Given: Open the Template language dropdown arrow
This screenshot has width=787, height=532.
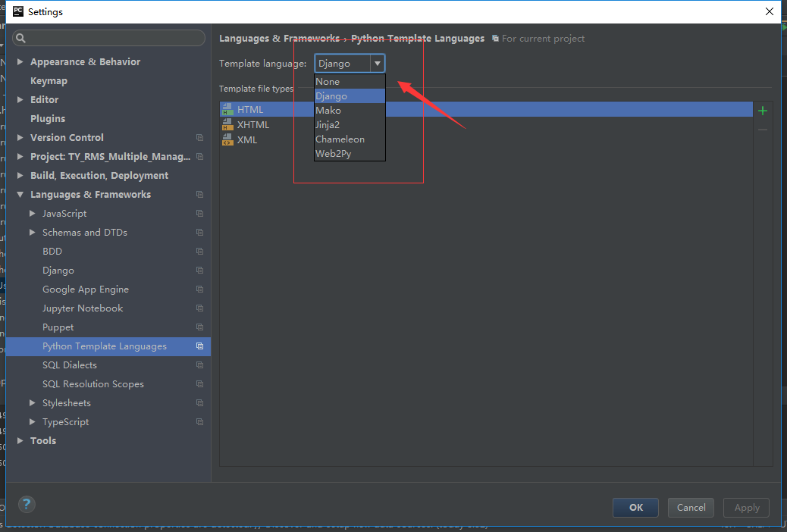Looking at the screenshot, I should [378, 64].
